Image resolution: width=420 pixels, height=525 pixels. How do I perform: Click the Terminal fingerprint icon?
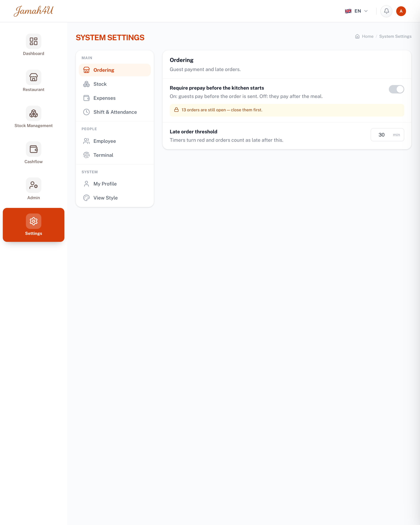click(86, 155)
